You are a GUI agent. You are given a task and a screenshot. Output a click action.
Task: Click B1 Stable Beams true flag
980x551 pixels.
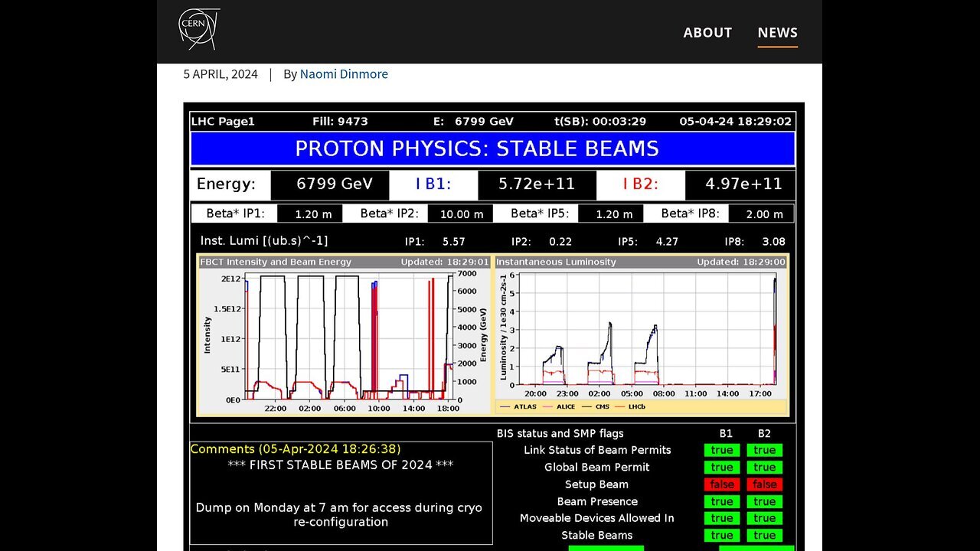coord(722,535)
